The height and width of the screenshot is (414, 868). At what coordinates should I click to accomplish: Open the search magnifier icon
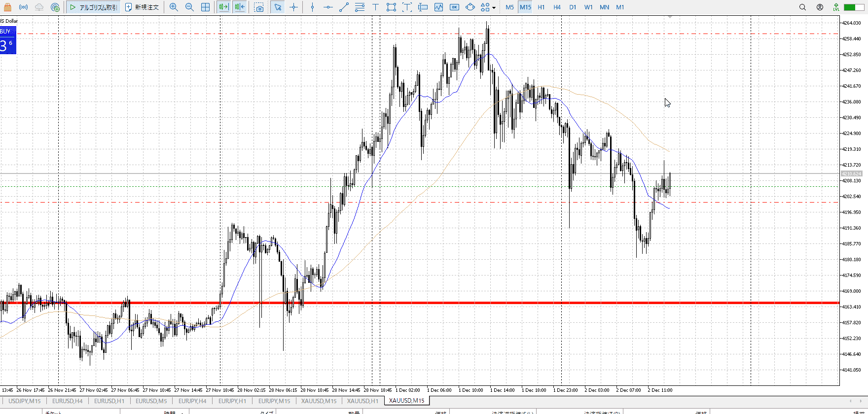802,7
